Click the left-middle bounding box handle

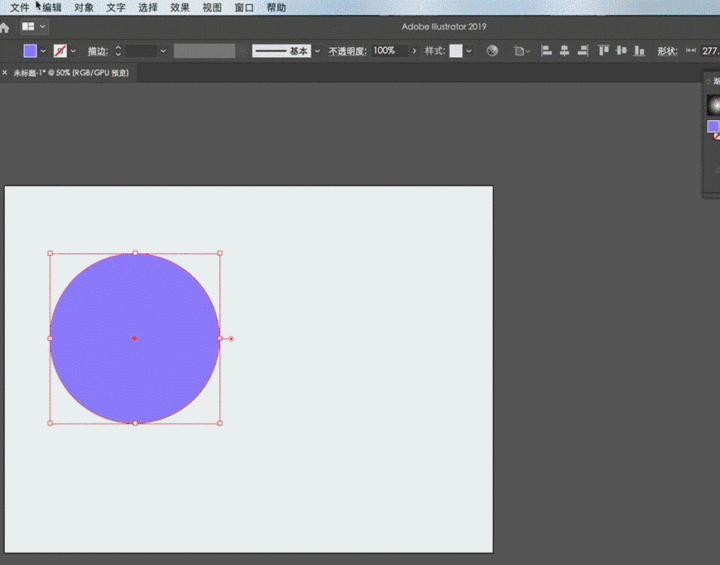50,339
